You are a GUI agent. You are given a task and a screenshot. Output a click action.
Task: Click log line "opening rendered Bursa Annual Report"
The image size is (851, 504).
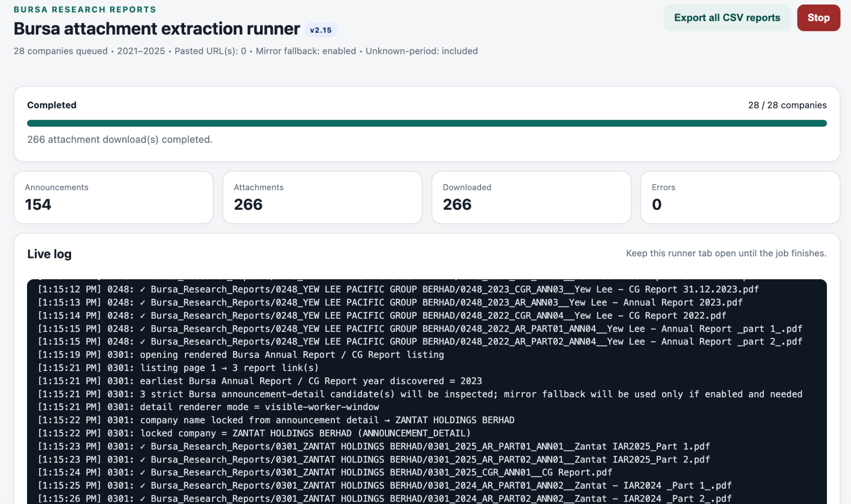(241, 355)
